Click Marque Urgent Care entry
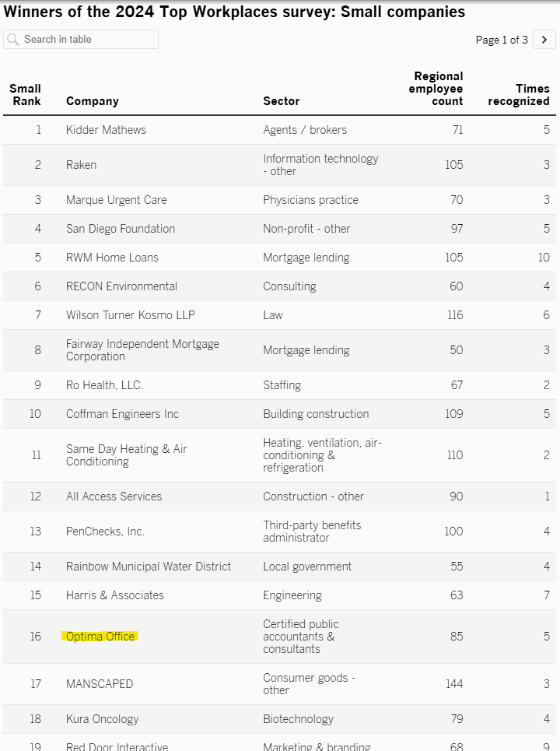The height and width of the screenshot is (751, 560). coord(117,200)
